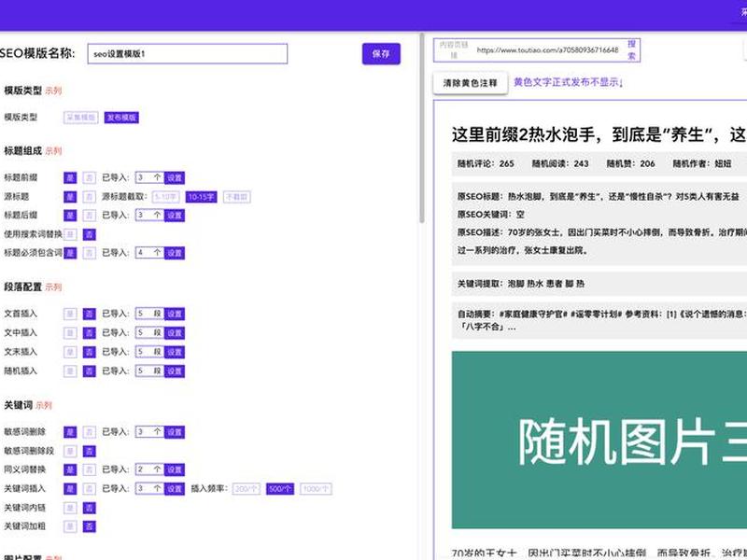
Task: Open the 示例 link beside 关键词 heading
Action: tap(44, 405)
